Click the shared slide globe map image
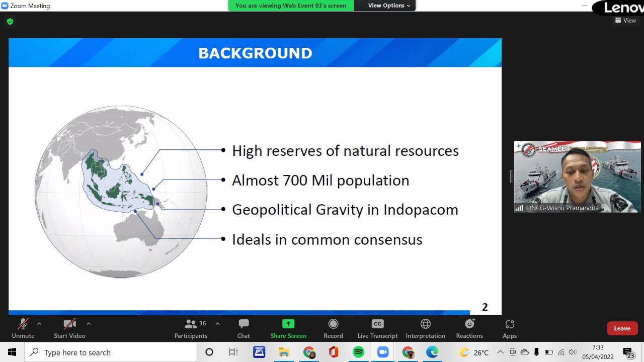The image size is (644, 362). coord(121,192)
